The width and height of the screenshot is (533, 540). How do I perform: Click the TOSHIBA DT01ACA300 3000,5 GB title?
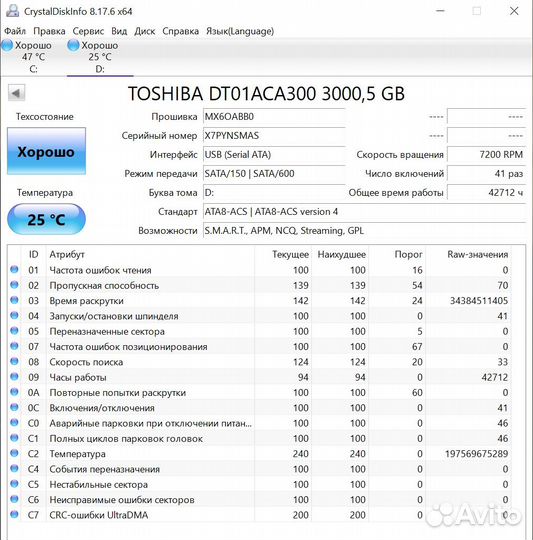click(x=266, y=93)
